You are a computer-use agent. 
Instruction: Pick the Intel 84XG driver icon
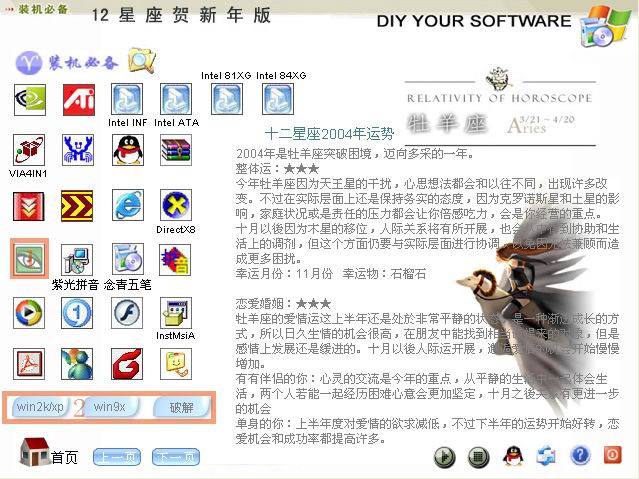pos(278,99)
